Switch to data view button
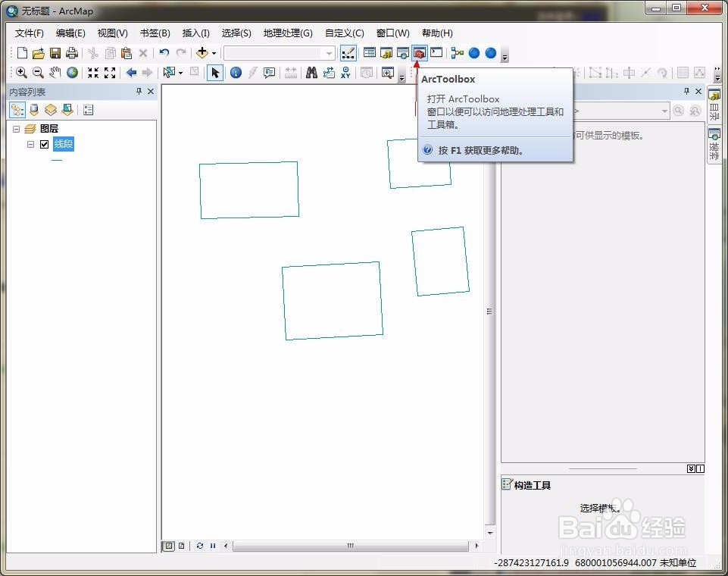Viewport: 728px width, 576px height. [169, 546]
